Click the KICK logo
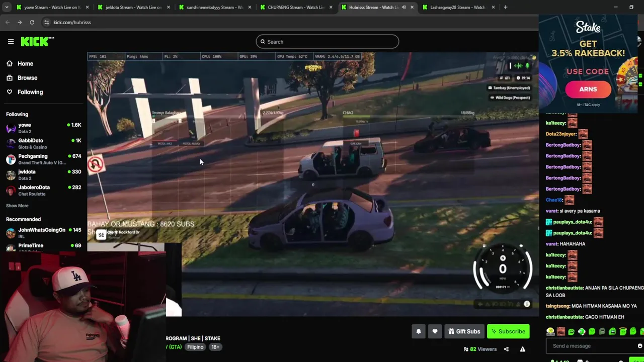The width and height of the screenshot is (644, 362). click(37, 42)
